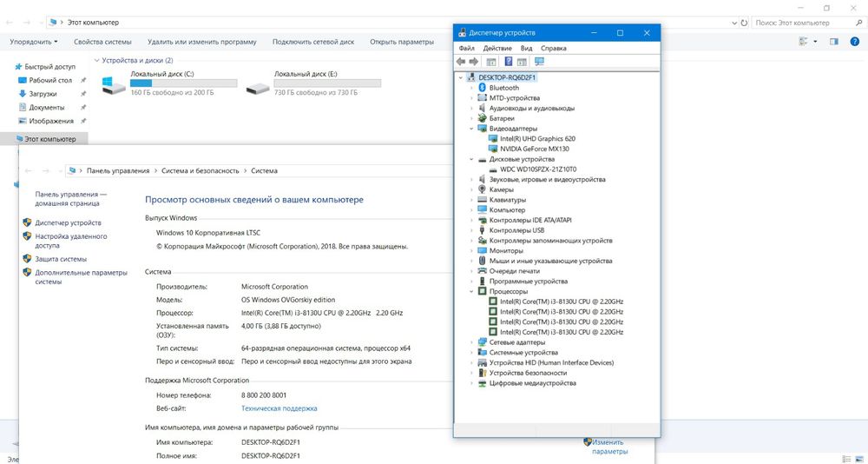Click the shield icon beside Защита системы
The width and height of the screenshot is (868, 464).
(27, 258)
